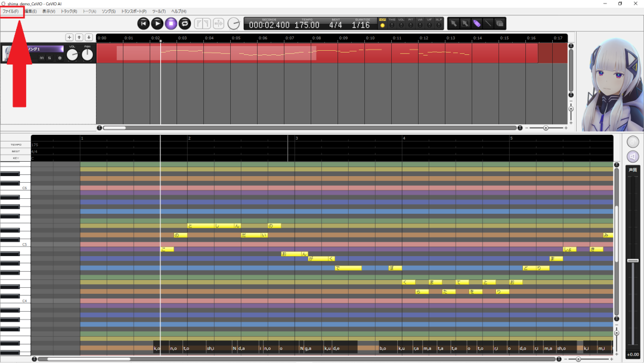Screen dimensions: 644x363
Task: Click the 0:05 timeline ruler mark
Action: (x=236, y=38)
